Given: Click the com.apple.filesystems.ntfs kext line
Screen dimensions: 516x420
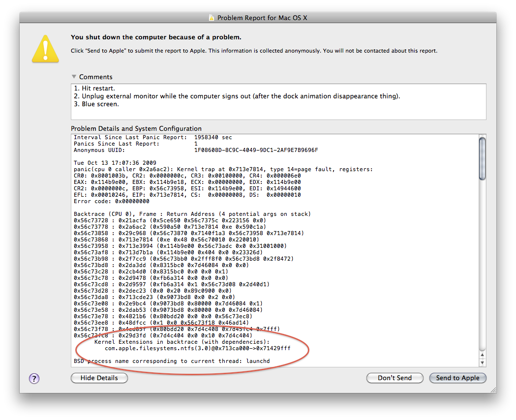Looking at the screenshot, I should click(197, 348).
